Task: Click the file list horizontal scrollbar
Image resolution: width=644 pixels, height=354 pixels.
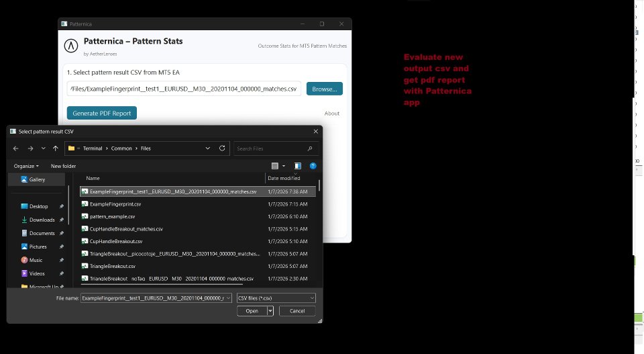Action: click(162, 284)
